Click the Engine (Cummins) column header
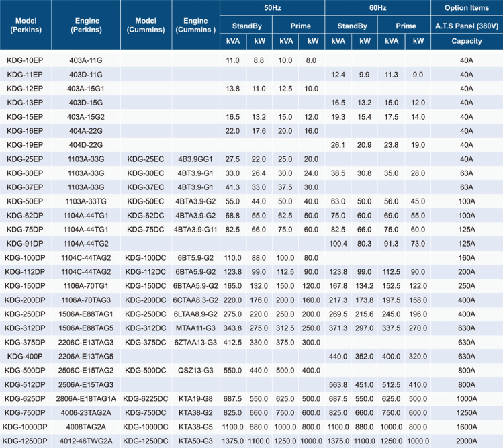The height and width of the screenshot is (448, 503). 195,25
